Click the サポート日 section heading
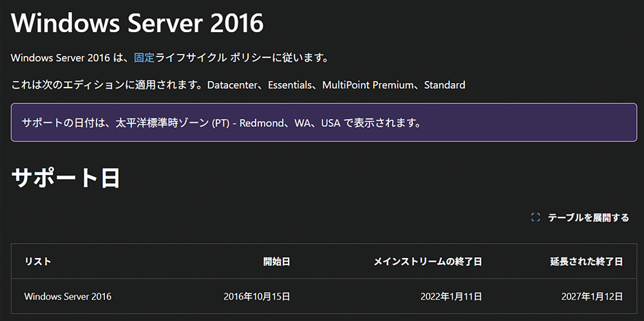 click(66, 178)
